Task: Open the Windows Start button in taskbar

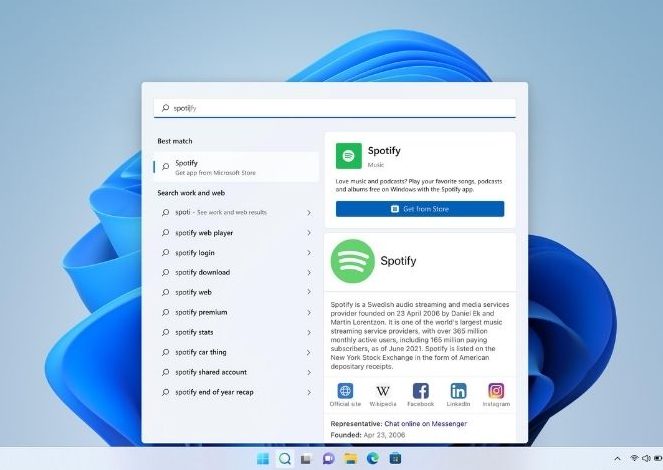Action: (263, 459)
